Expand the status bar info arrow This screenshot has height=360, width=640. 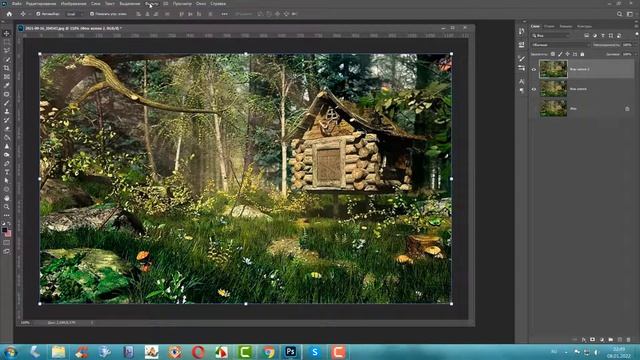[x=92, y=322]
